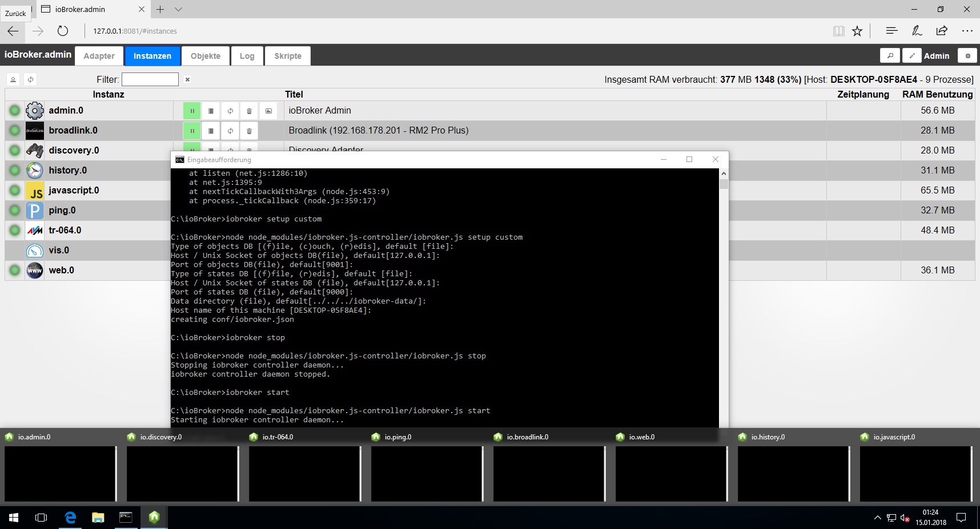The height and width of the screenshot is (529, 980).
Task: Open the Action Center notification icon
Action: 961,518
